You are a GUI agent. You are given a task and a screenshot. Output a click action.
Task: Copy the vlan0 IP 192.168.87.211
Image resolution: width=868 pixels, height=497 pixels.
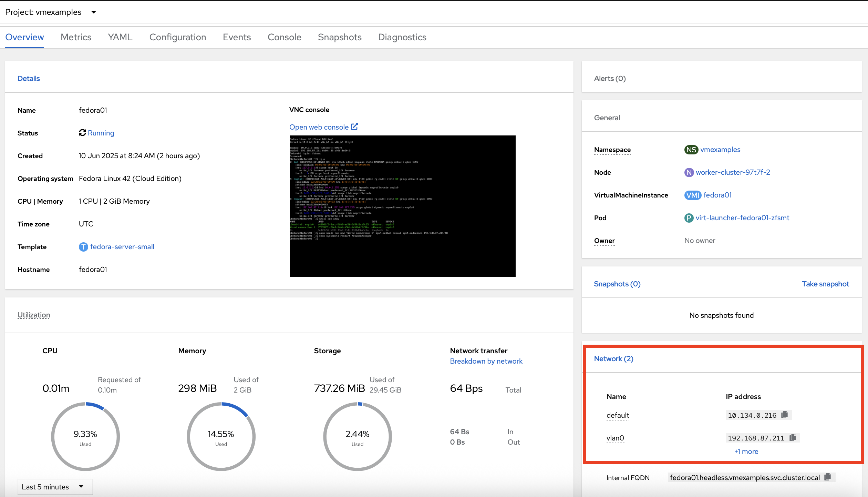793,437
